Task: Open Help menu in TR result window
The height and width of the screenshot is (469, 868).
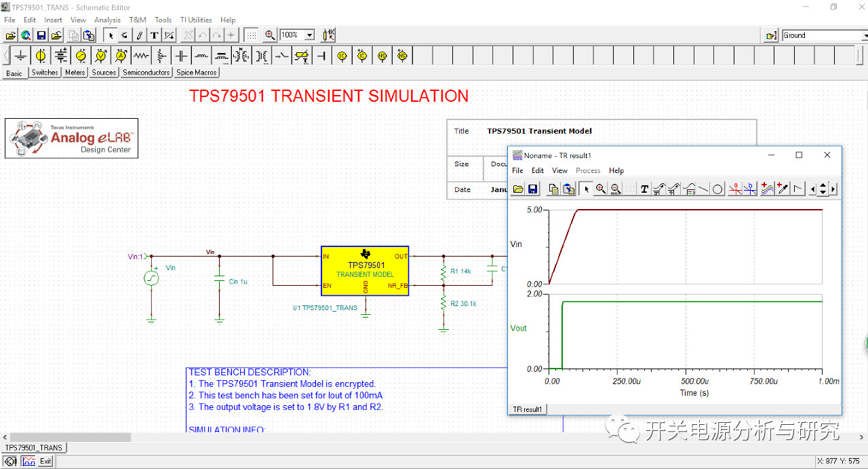Action: [x=616, y=170]
